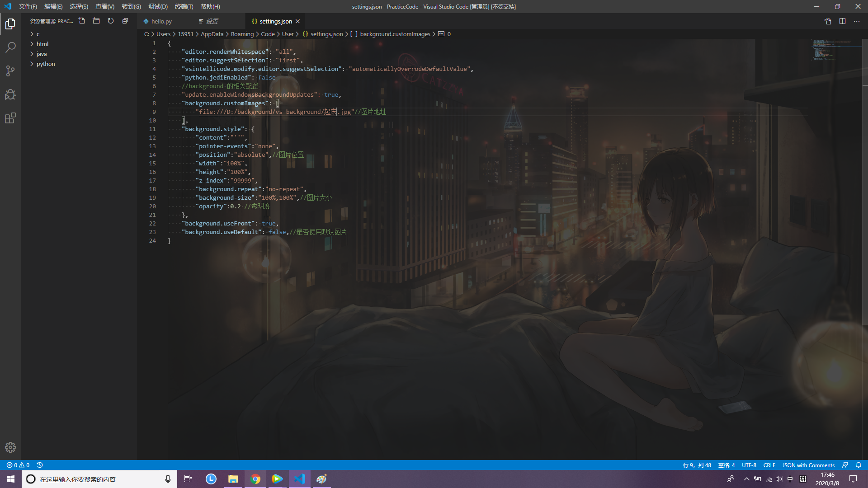Expand the html folder
The height and width of the screenshot is (488, 868).
click(x=42, y=44)
